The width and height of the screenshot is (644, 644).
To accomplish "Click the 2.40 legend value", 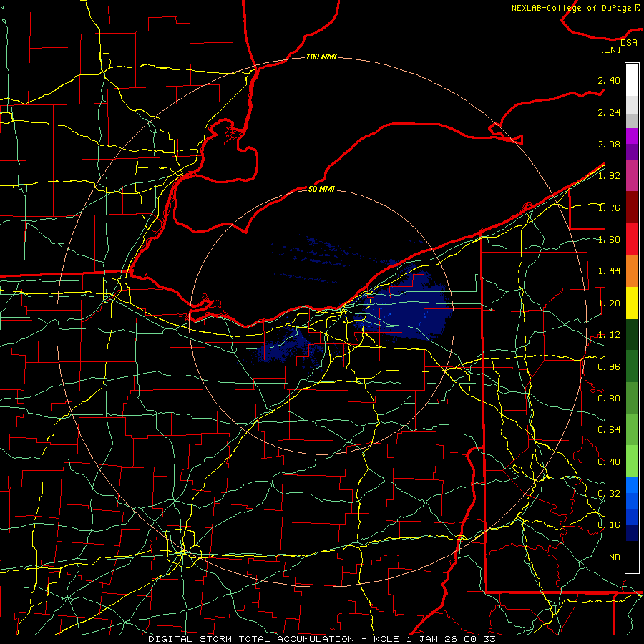I will point(609,80).
